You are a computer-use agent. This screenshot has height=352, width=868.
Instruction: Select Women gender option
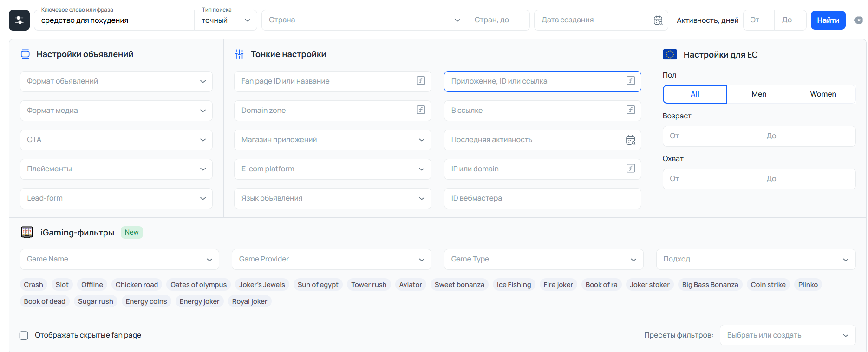point(823,94)
